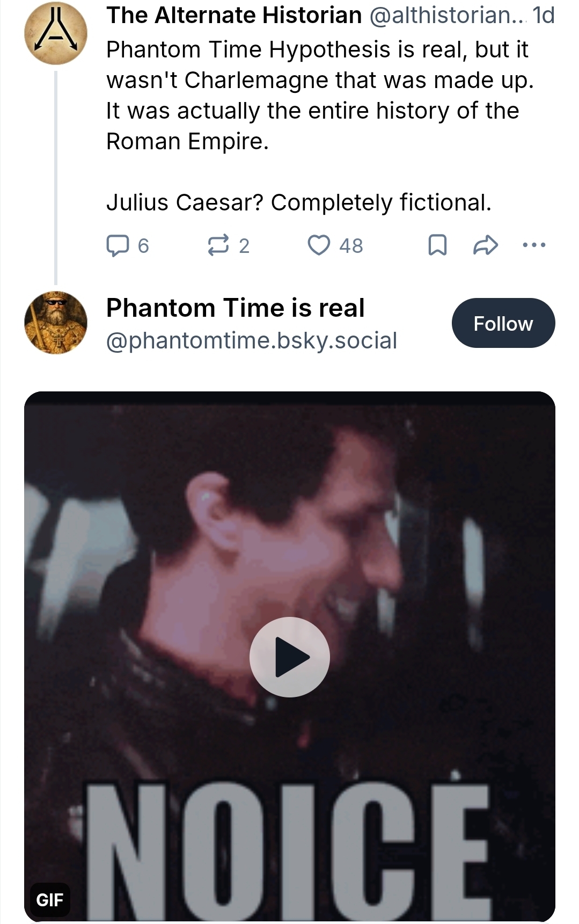Click the 2 reposts count

point(244,246)
